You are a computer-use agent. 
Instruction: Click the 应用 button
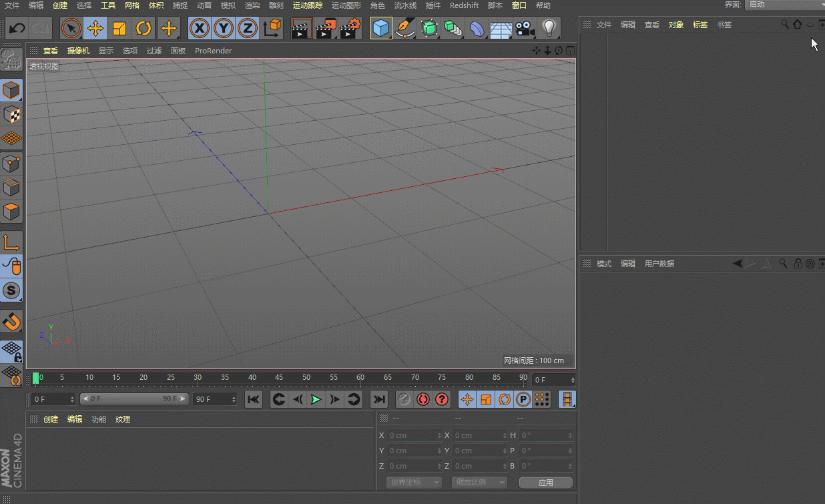point(545,482)
